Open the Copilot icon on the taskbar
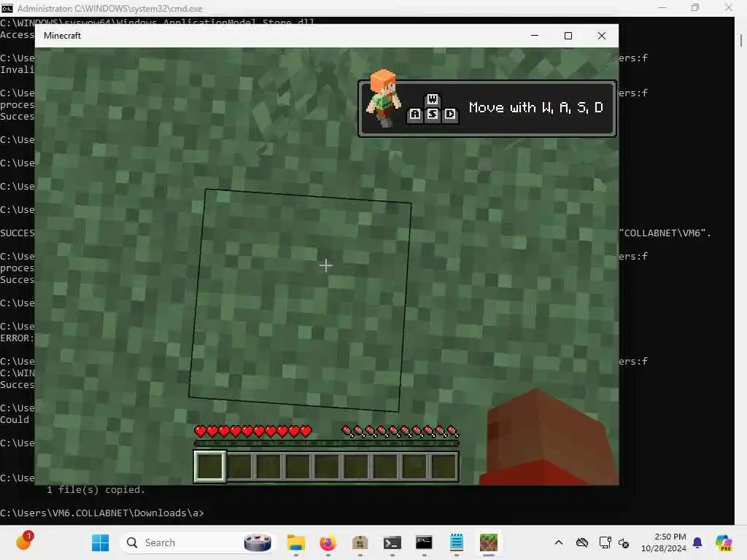The image size is (747, 560). pyautogui.click(x=724, y=542)
